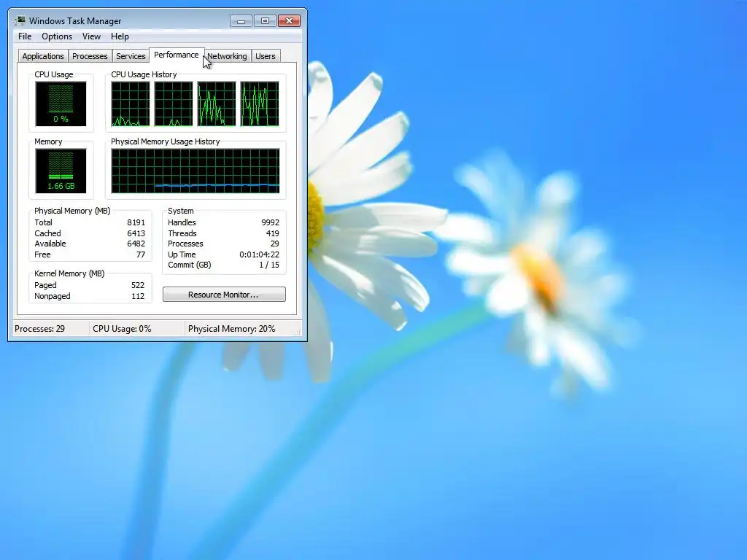This screenshot has height=560, width=747.
Task: Click status bar entry CPU Usage: 0%
Action: (122, 329)
